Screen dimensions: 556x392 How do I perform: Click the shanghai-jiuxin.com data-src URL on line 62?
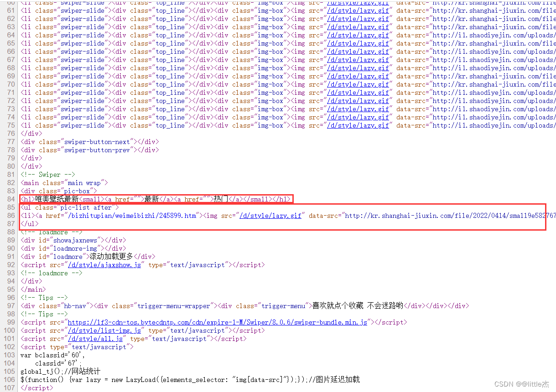coord(494,19)
